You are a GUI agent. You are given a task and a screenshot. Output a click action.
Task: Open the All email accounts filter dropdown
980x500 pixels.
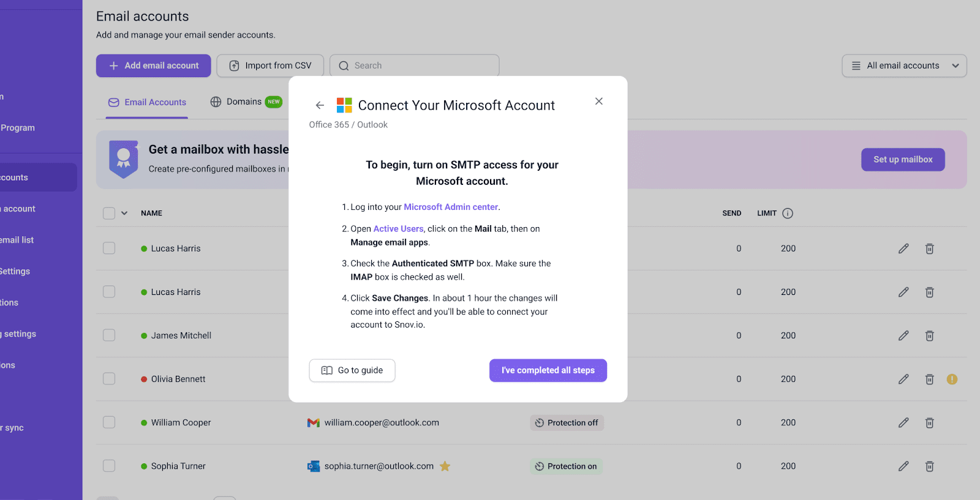pyautogui.click(x=903, y=65)
